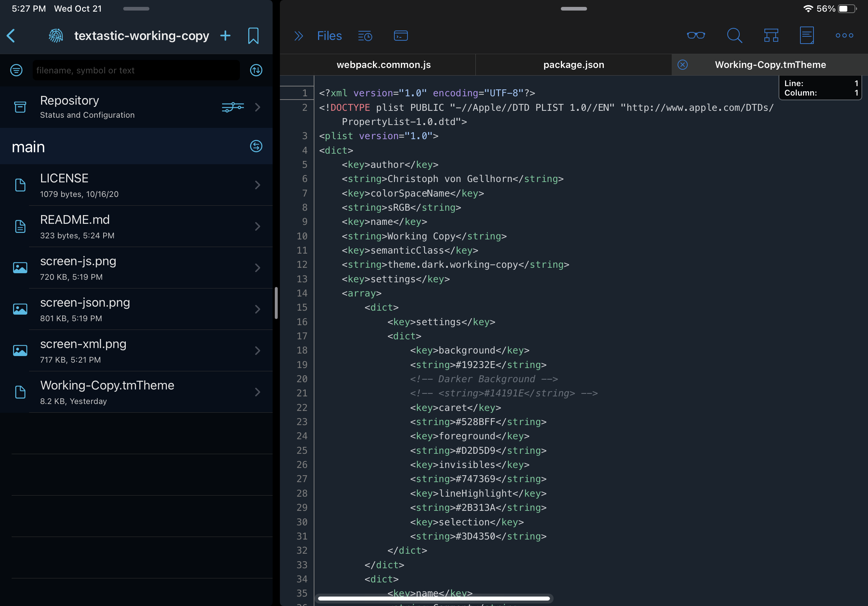Expand Repository row disclosure chevron
Screen dimensions: 868x606
pos(257,107)
